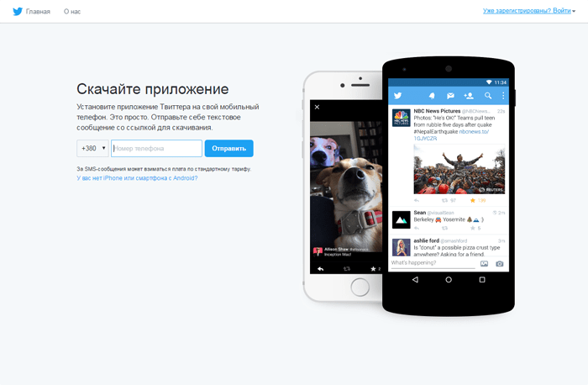Click the Номер телефона input field
Screen dimensions: 588x385
click(x=156, y=148)
